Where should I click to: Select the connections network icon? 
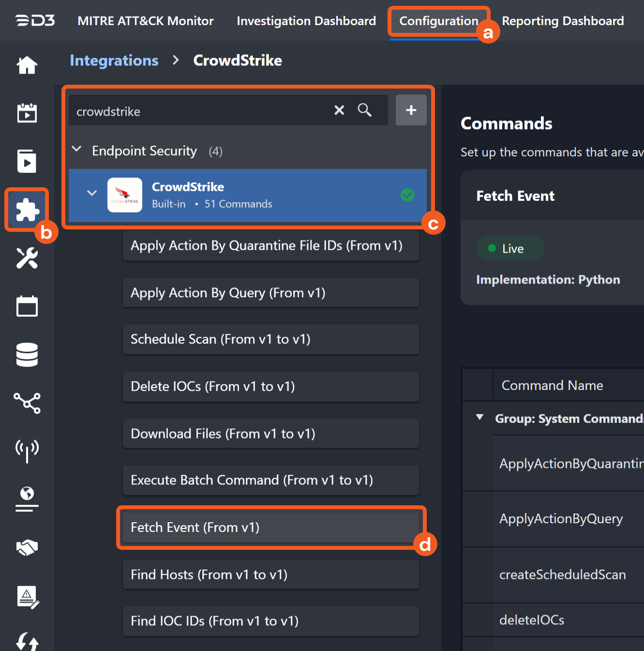[x=27, y=403]
